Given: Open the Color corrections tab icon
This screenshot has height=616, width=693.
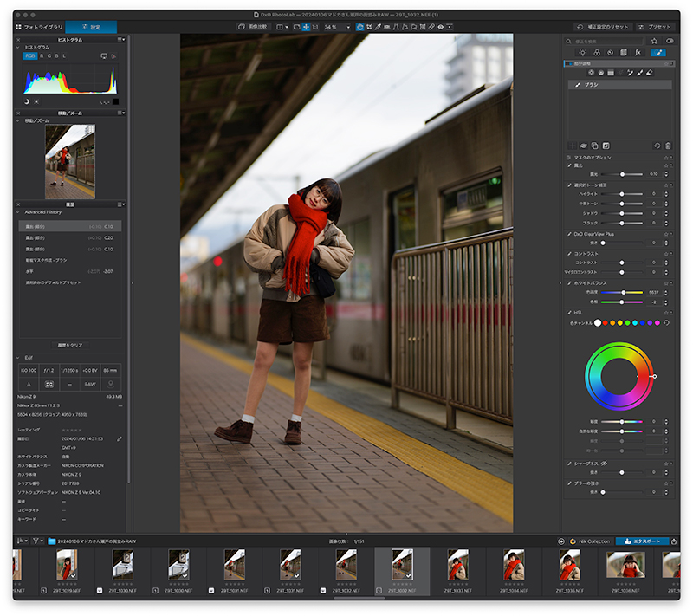Looking at the screenshot, I should click(597, 53).
